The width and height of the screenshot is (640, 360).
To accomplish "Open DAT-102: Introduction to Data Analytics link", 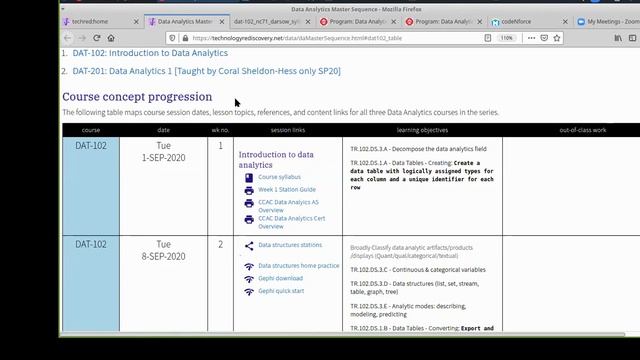I will pos(150,53).
